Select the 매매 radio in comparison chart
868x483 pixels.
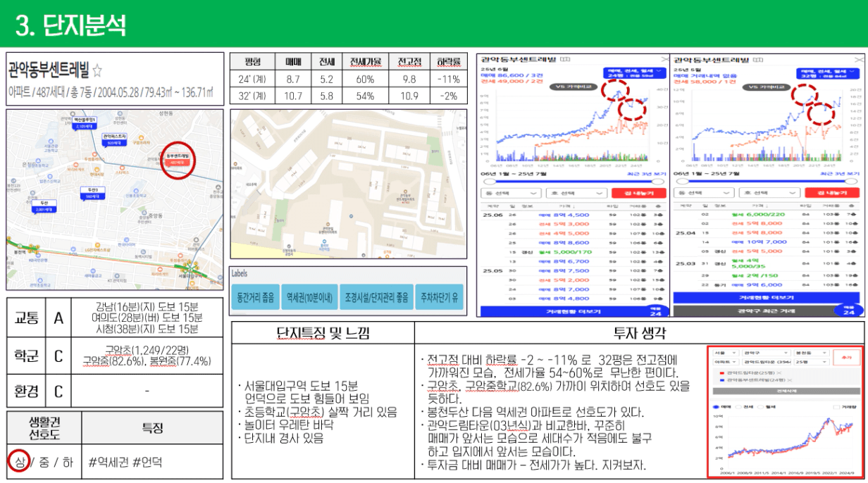[716, 407]
